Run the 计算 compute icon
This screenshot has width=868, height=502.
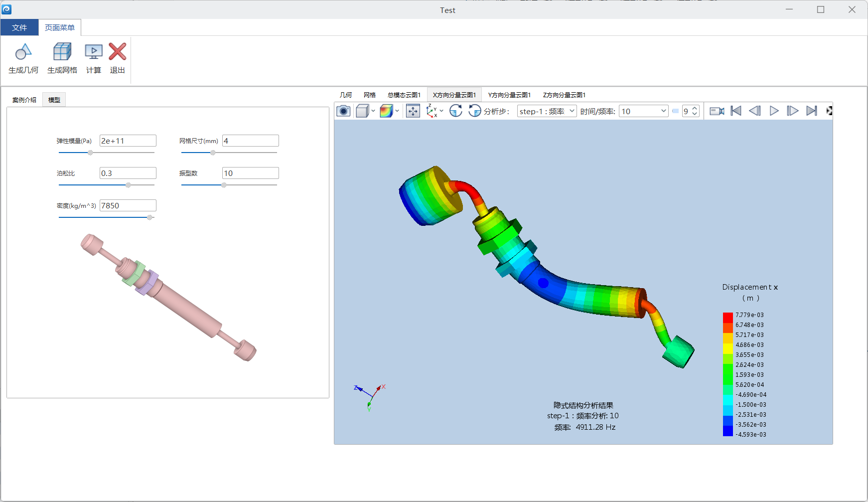tap(94, 52)
